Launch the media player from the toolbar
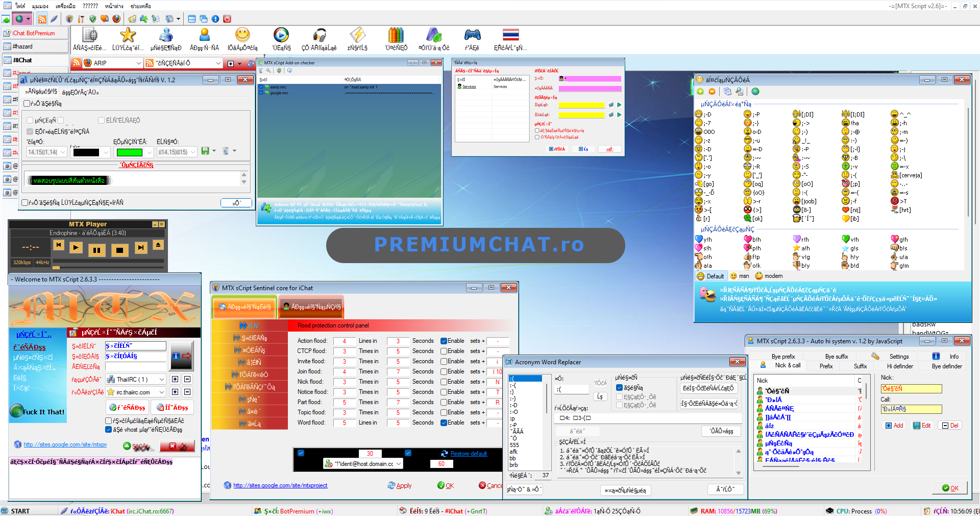980x516 pixels. click(x=281, y=35)
